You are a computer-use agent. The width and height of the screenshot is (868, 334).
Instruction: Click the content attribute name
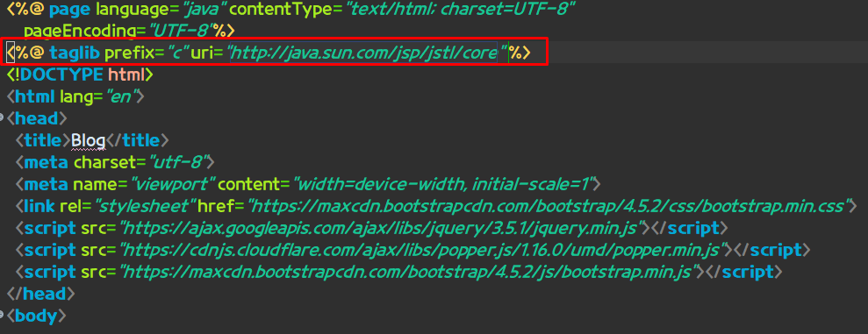pyautogui.click(x=250, y=184)
